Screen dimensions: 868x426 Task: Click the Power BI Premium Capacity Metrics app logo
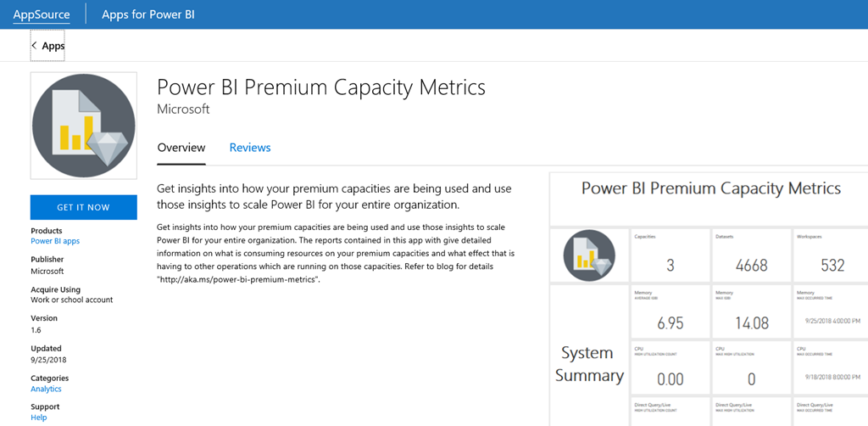point(83,126)
